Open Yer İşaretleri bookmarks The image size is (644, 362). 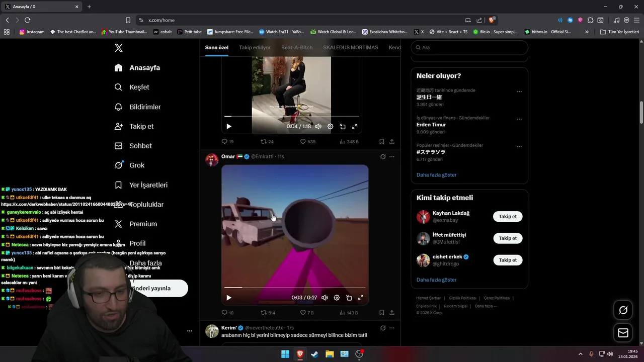(x=141, y=185)
